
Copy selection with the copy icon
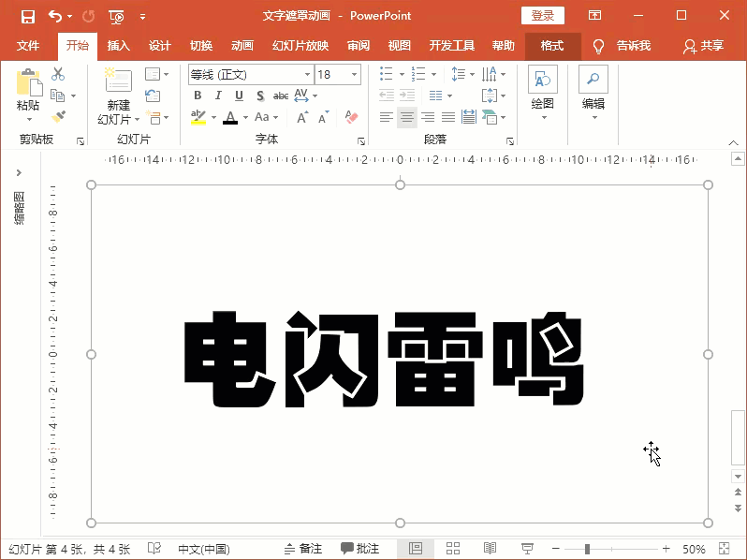pos(58,96)
